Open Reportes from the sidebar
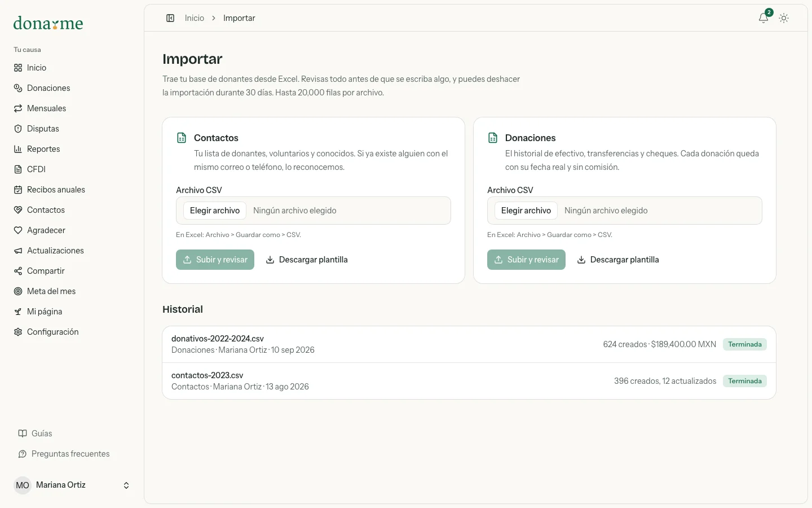This screenshot has height=508, width=812. point(72,149)
